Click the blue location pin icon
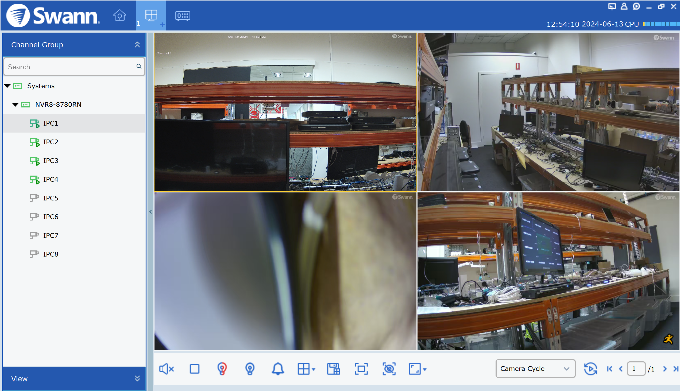 250,369
